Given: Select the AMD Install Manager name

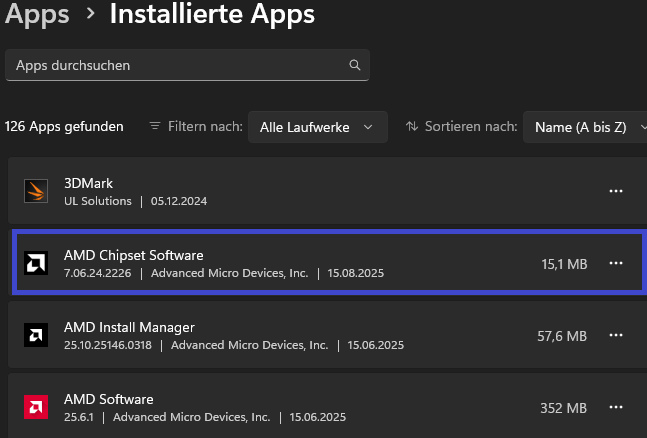Looking at the screenshot, I should pos(129,327).
